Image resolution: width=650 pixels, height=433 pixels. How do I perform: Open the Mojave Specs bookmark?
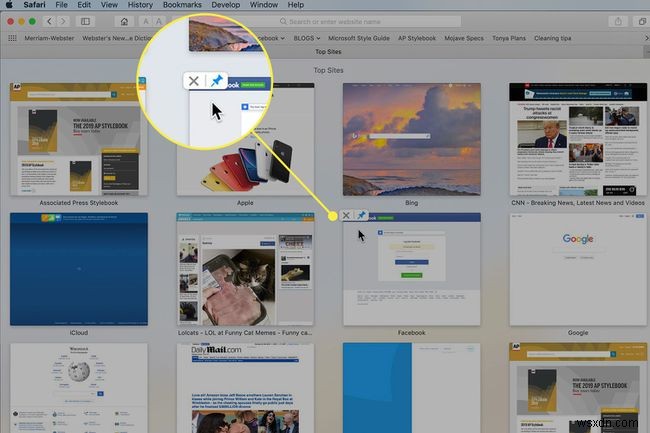(x=464, y=38)
